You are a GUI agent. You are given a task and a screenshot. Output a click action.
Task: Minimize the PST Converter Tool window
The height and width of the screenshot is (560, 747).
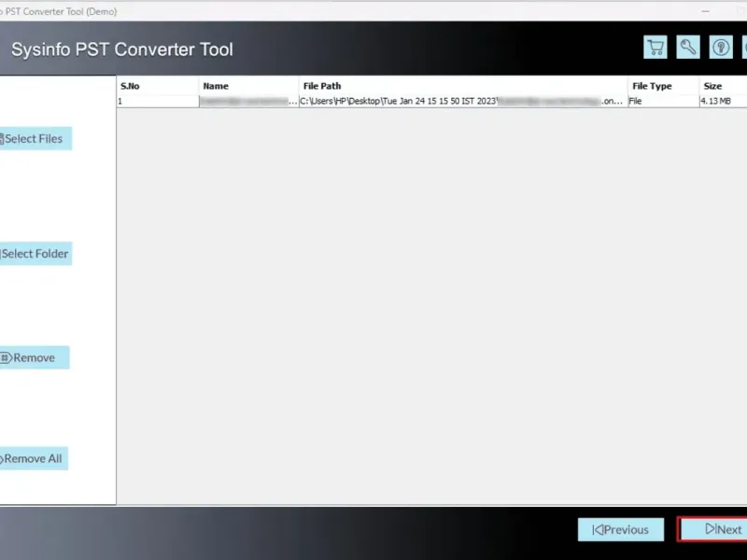click(706, 11)
